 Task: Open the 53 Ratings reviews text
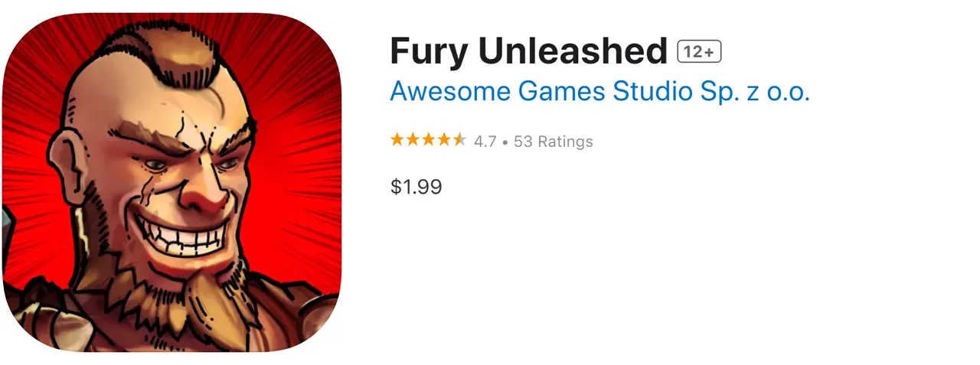click(x=554, y=142)
